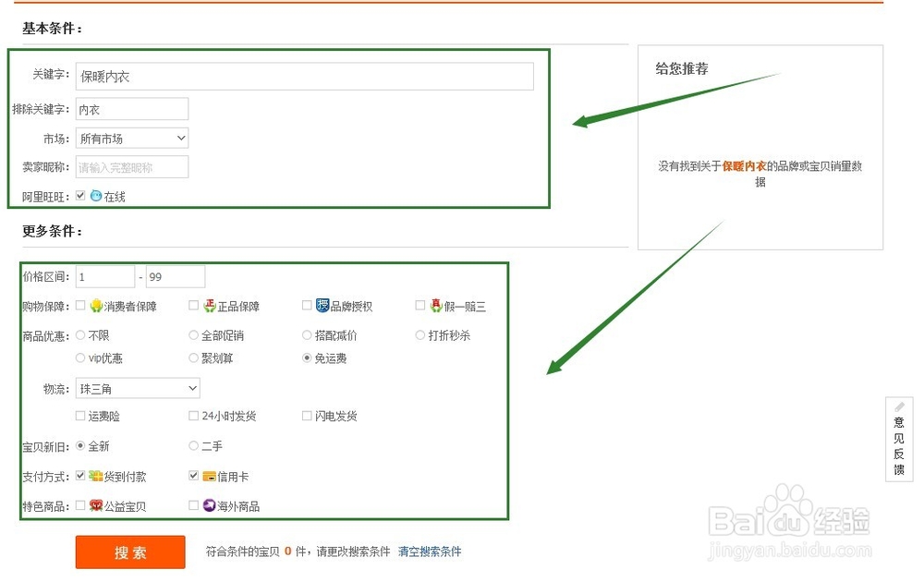The height and width of the screenshot is (582, 924).
Task: Enable the 运费险 checkbox
Action: tap(80, 417)
